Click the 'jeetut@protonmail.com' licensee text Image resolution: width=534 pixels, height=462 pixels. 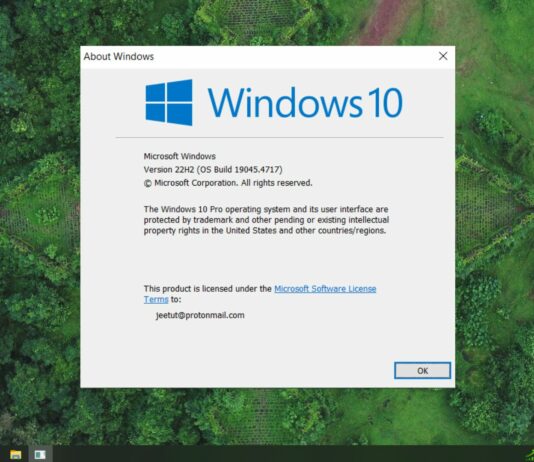200,315
